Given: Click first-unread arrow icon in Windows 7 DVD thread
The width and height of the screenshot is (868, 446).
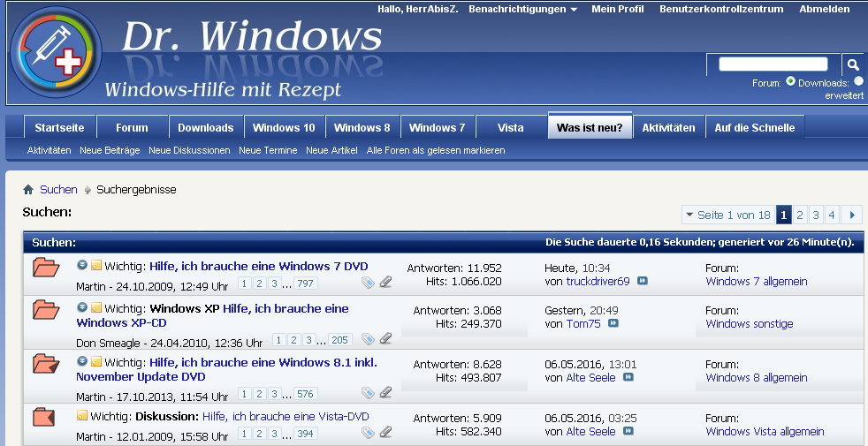Looking at the screenshot, I should click(x=82, y=265).
